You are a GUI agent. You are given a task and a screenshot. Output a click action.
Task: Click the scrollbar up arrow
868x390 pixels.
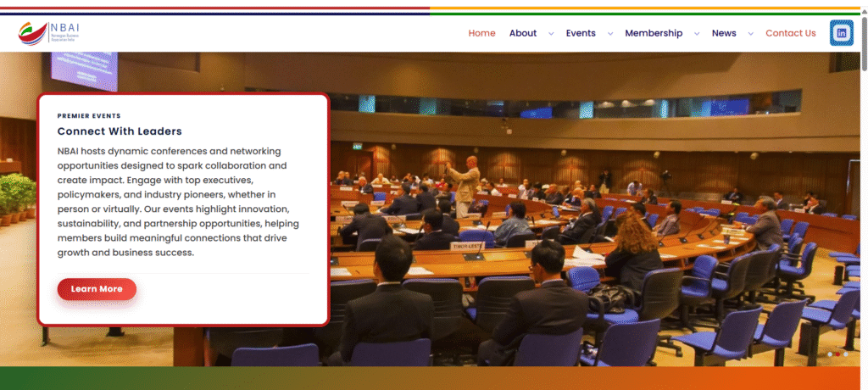tap(863, 5)
